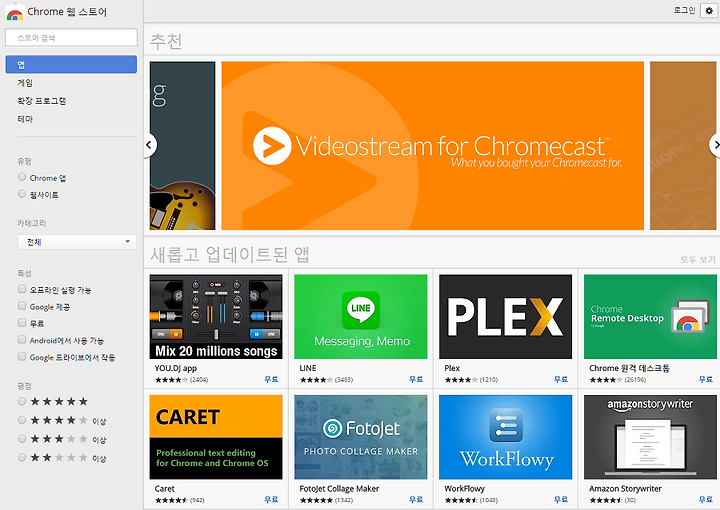Click the WorkFlowy list icon

(506, 425)
